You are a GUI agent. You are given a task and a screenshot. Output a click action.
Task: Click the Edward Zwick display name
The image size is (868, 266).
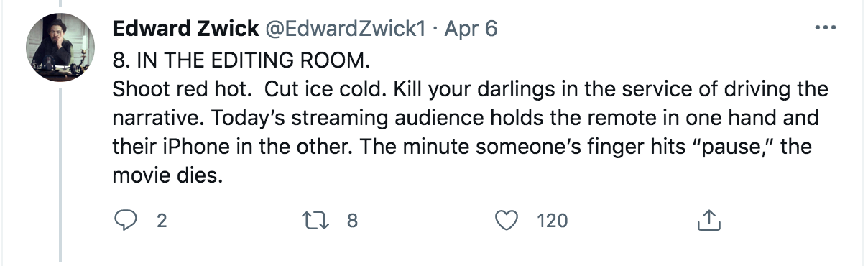[x=185, y=29]
